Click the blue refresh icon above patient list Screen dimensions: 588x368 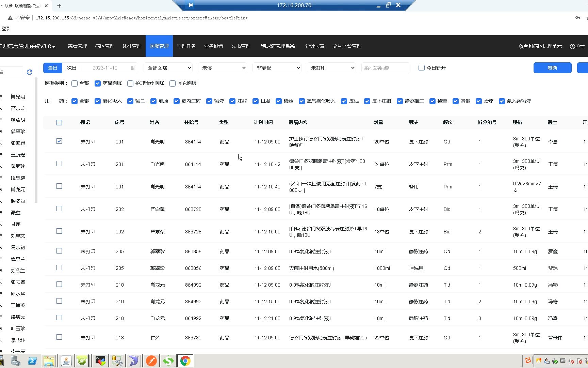30,72
